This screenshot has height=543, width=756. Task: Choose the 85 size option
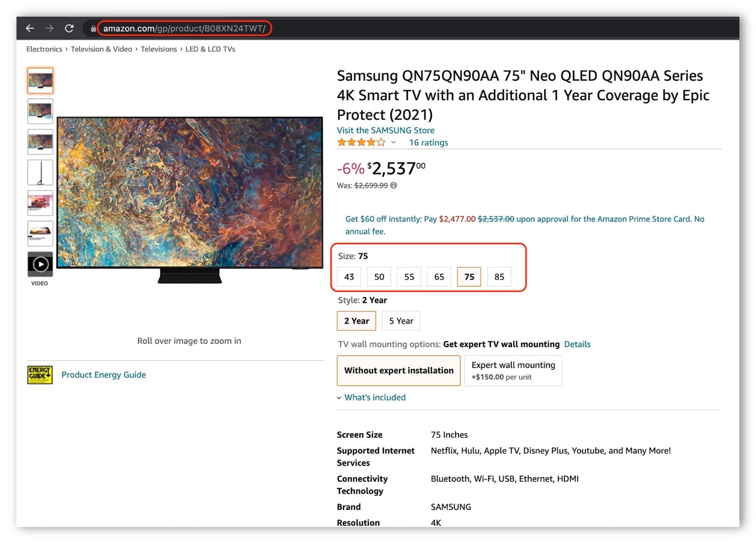[499, 277]
